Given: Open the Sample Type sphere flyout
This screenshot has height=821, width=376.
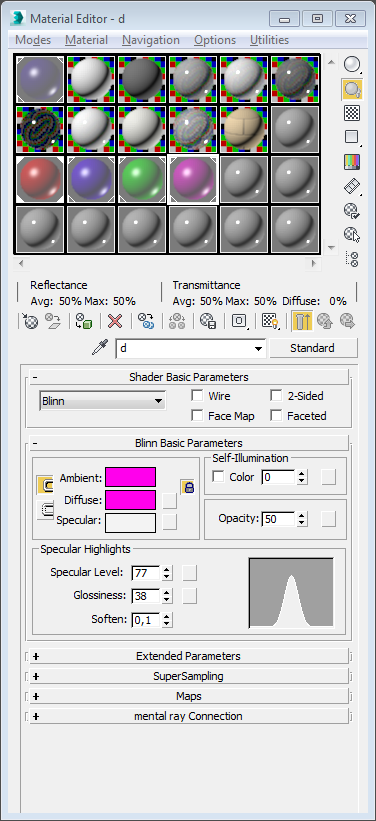Looking at the screenshot, I should pyautogui.click(x=352, y=65).
